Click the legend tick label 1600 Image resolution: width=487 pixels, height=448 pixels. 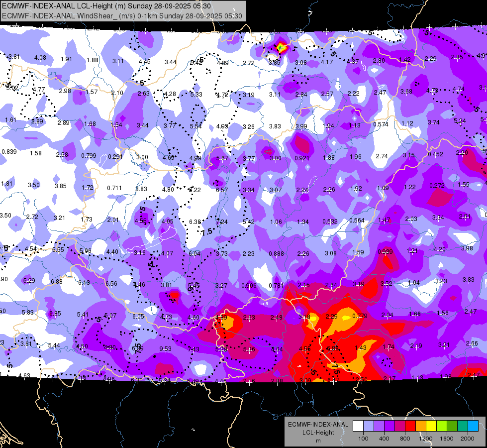(x=446, y=439)
